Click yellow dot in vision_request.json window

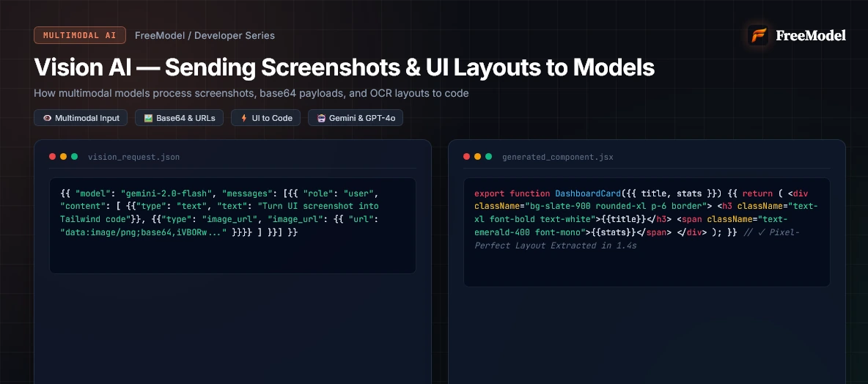pyautogui.click(x=63, y=157)
